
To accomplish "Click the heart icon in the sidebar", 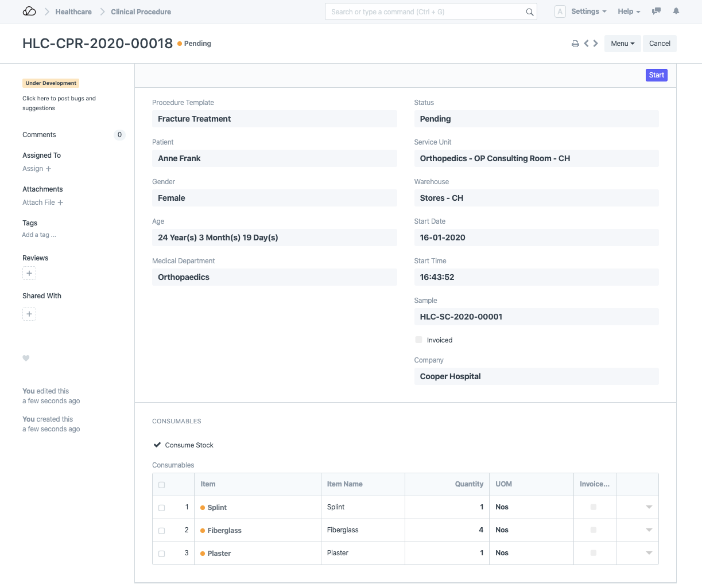I will pyautogui.click(x=26, y=358).
